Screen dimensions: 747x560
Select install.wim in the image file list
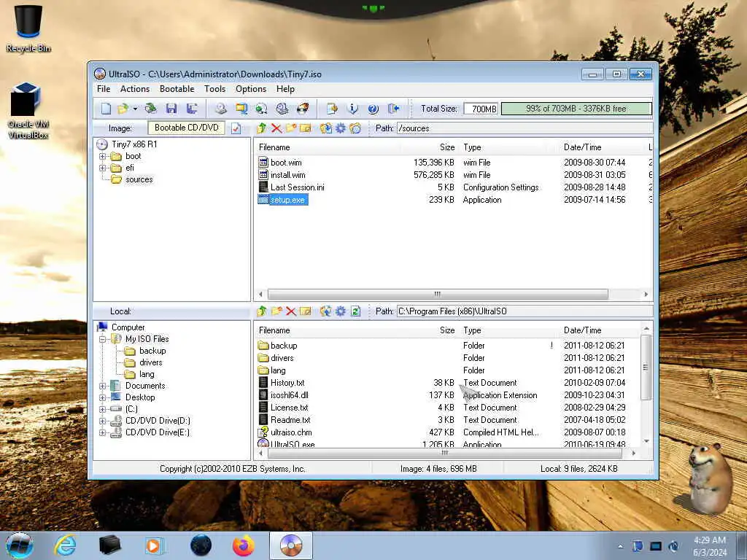pos(287,175)
